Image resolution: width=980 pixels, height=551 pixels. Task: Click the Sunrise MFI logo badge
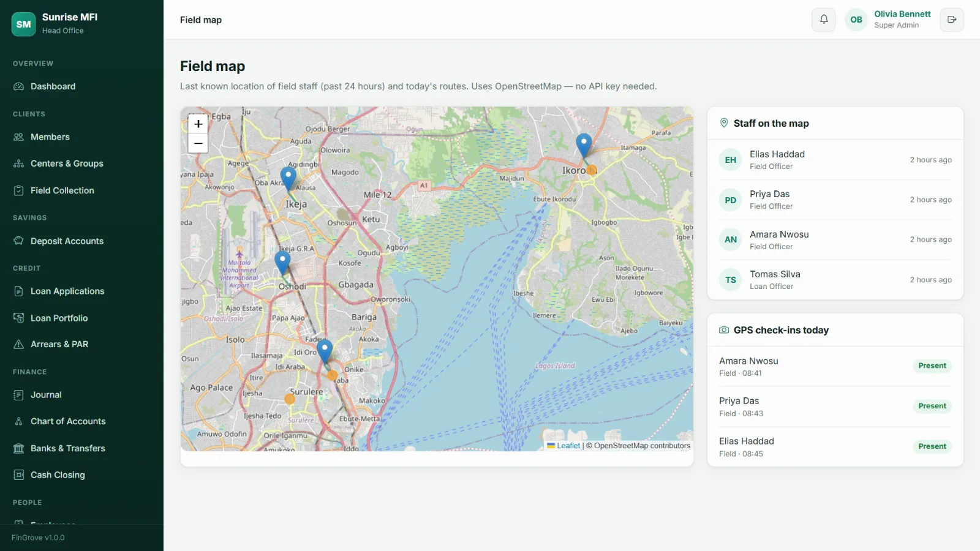tap(23, 24)
